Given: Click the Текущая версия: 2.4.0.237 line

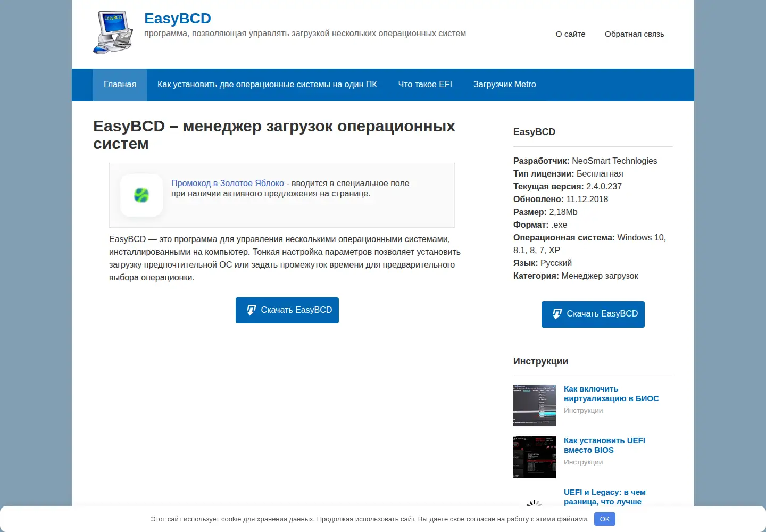Looking at the screenshot, I should coord(568,187).
